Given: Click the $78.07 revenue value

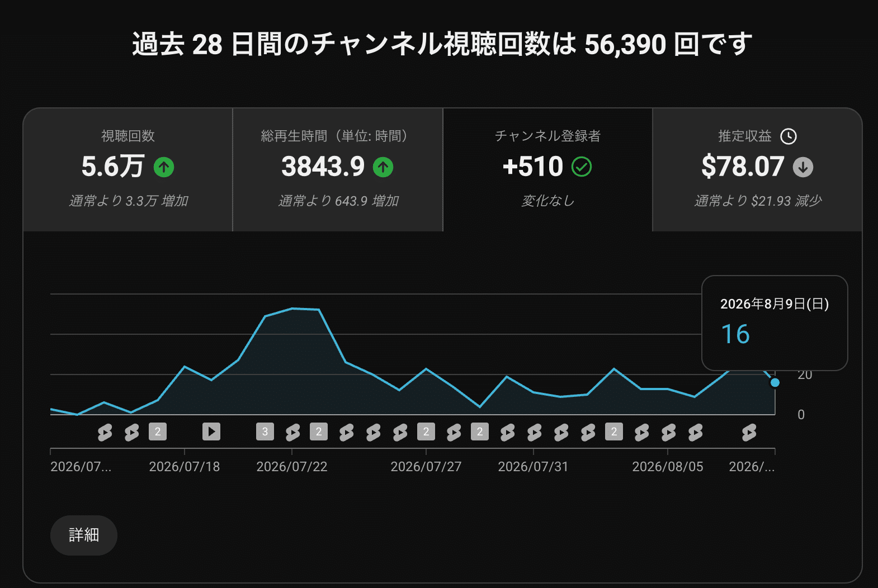Looking at the screenshot, I should 743,167.
